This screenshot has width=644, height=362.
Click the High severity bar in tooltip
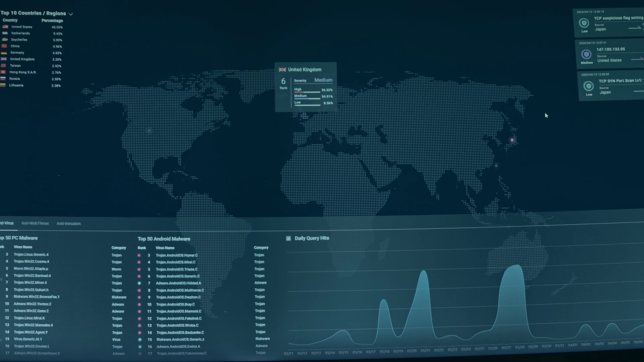point(307,92)
